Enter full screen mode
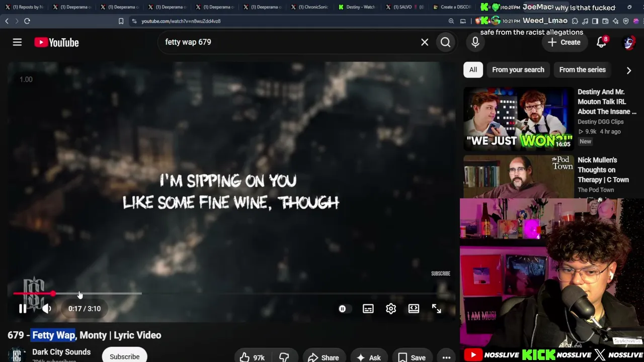 click(x=436, y=309)
